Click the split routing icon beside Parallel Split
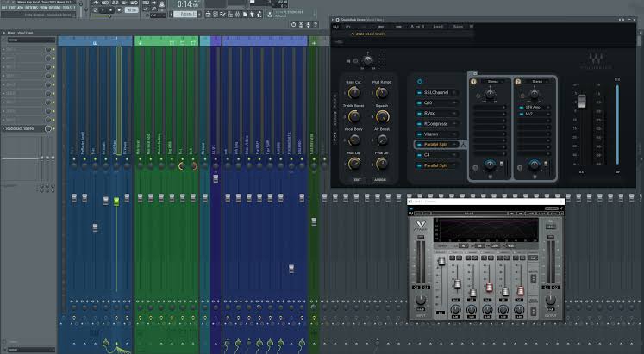 point(463,145)
